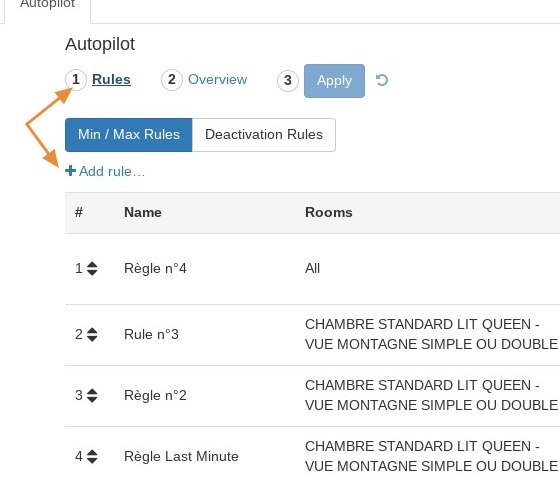Reorder rule 1 using its sort arrows
Viewport: 560px width, 480px height.
pos(92,269)
